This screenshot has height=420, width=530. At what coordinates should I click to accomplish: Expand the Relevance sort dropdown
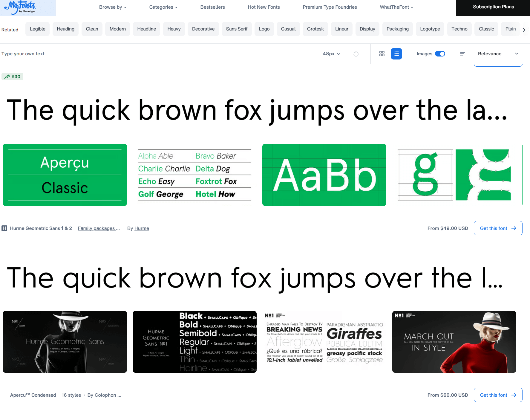[498, 54]
